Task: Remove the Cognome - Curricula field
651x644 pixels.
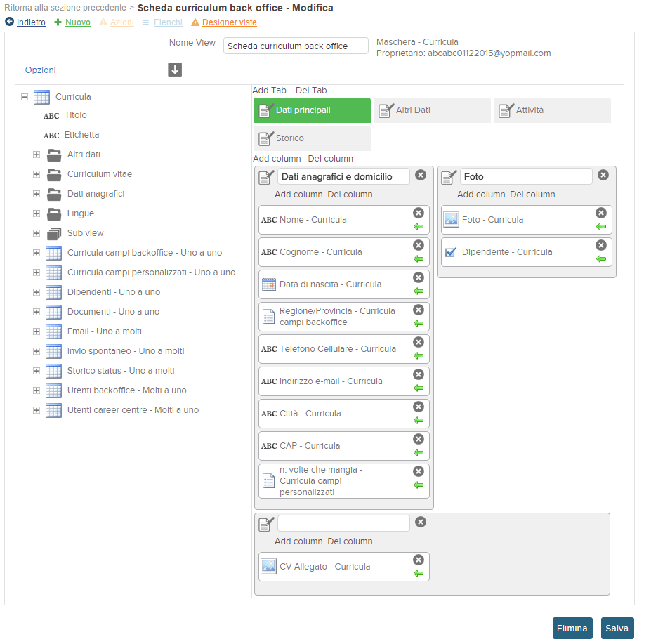Action: [418, 245]
